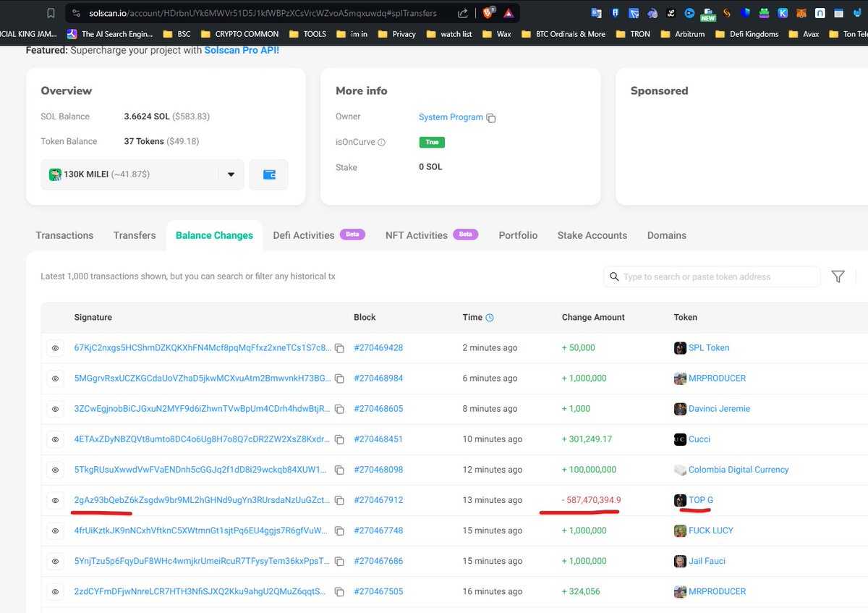This screenshot has width=868, height=613.
Task: Click the bookmark page icon in address bar
Action: (x=51, y=13)
